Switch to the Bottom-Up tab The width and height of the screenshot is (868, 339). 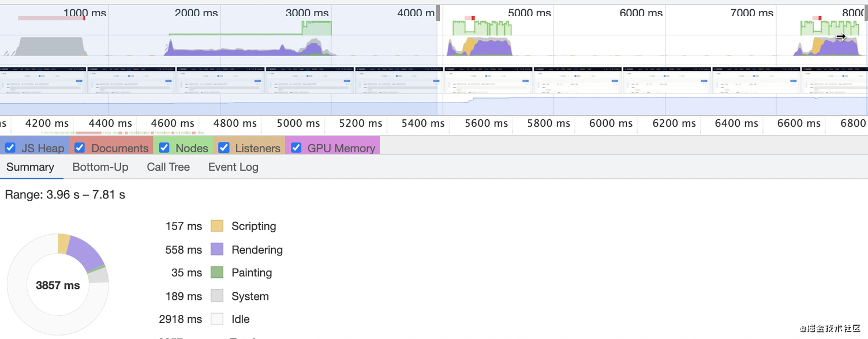coord(100,167)
